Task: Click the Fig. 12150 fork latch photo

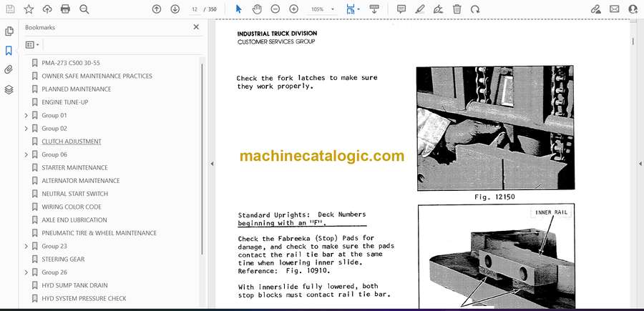Action: [495, 128]
